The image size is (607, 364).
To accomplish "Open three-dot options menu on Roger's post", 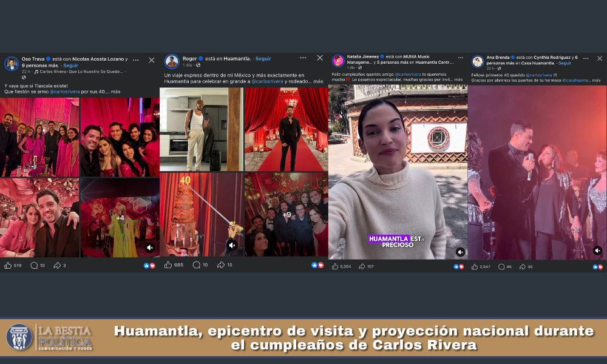I will (x=303, y=58).
